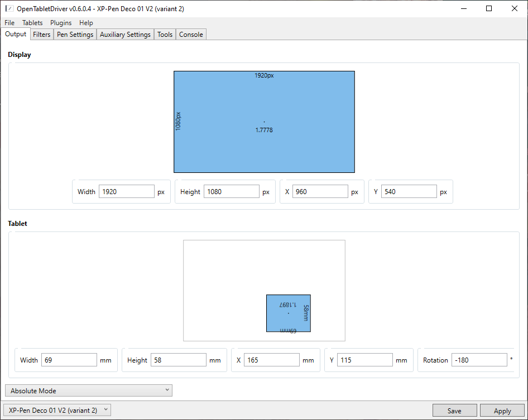The image size is (528, 420).
Task: Open the Tablets menu
Action: tap(32, 23)
